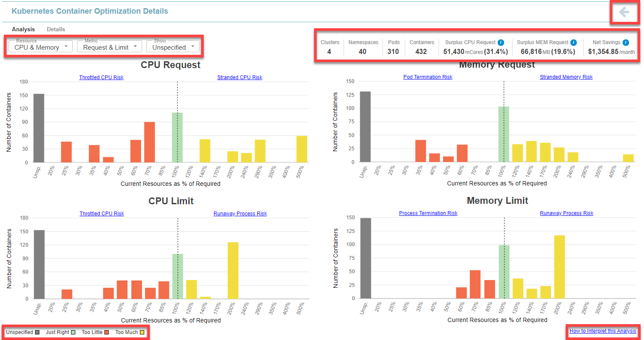Expand the Show dropdown set to Unspecified

[173, 47]
